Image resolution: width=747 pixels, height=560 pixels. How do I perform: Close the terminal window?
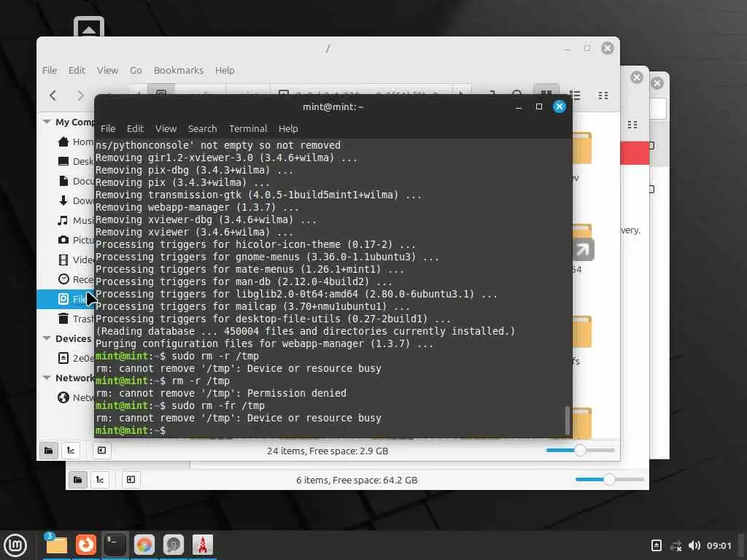point(560,106)
